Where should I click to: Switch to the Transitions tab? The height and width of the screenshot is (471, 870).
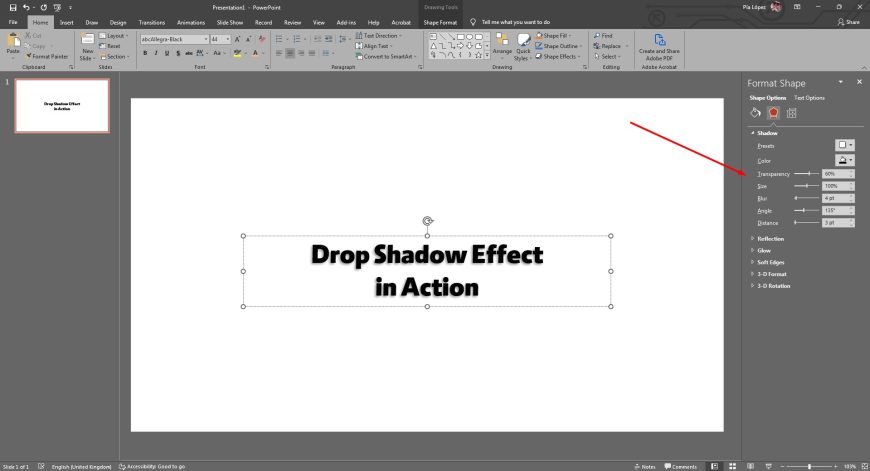pyautogui.click(x=151, y=23)
